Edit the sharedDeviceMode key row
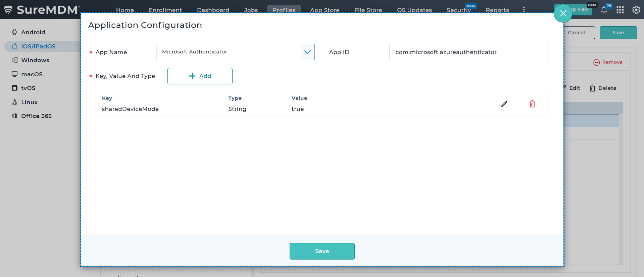644x277 pixels. 504,104
